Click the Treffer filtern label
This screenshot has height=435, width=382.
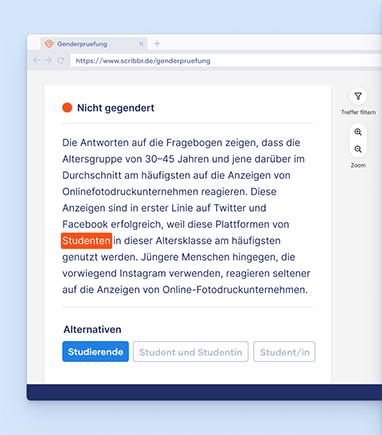point(358,112)
